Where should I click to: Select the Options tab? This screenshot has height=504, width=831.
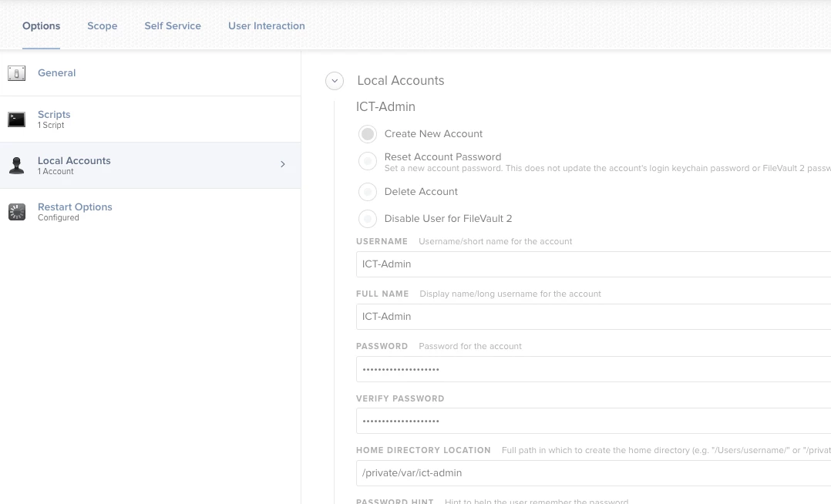pos(42,26)
